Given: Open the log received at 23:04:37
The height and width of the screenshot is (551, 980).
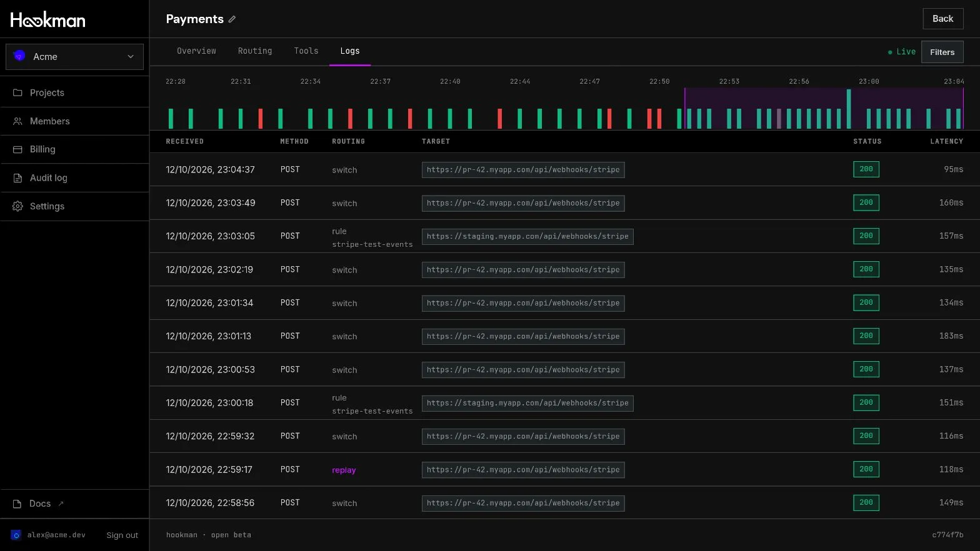Looking at the screenshot, I should (564, 169).
